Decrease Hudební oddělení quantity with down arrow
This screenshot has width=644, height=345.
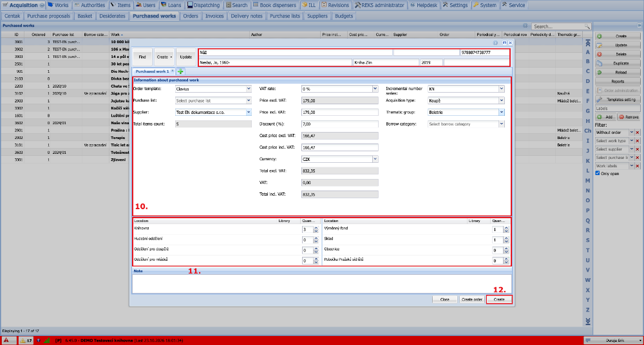tap(316, 241)
